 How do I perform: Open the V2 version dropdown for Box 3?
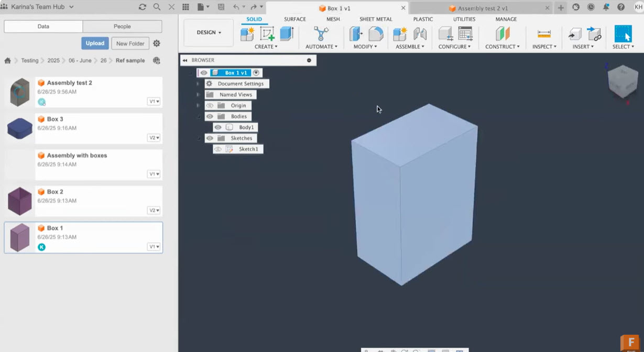[x=154, y=138]
